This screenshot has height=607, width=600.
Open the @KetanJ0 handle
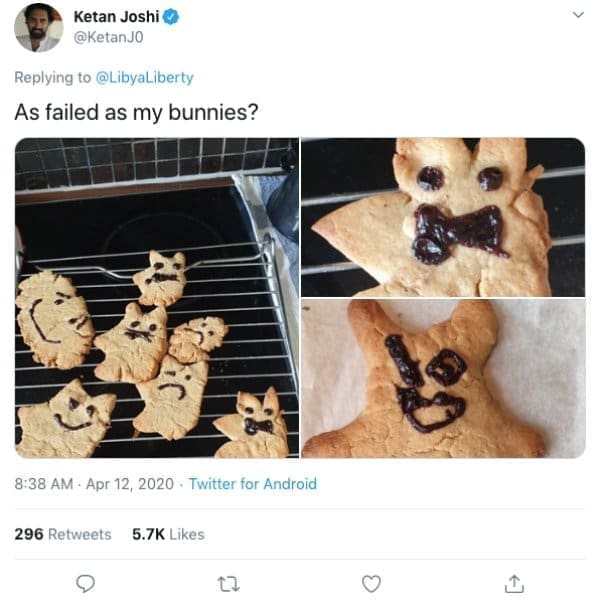point(106,37)
